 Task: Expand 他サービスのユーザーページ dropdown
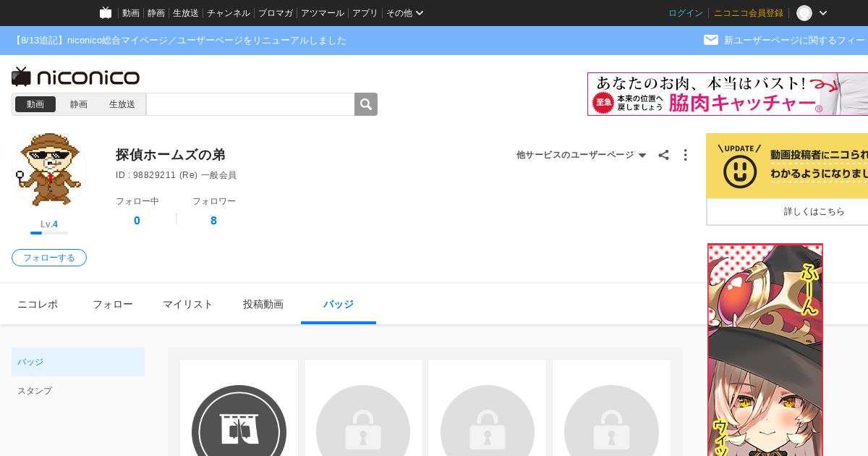pos(582,155)
